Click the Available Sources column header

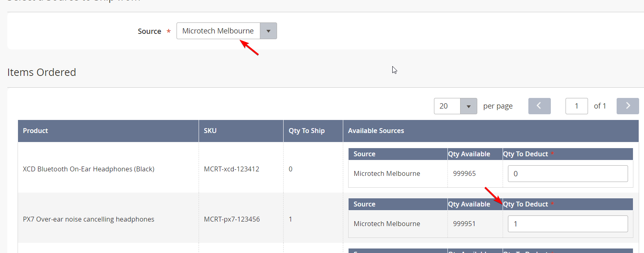[491, 131]
